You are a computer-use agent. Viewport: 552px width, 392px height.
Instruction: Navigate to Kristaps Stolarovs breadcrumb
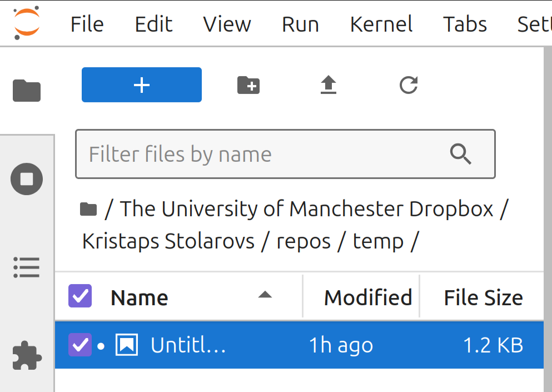click(x=168, y=242)
